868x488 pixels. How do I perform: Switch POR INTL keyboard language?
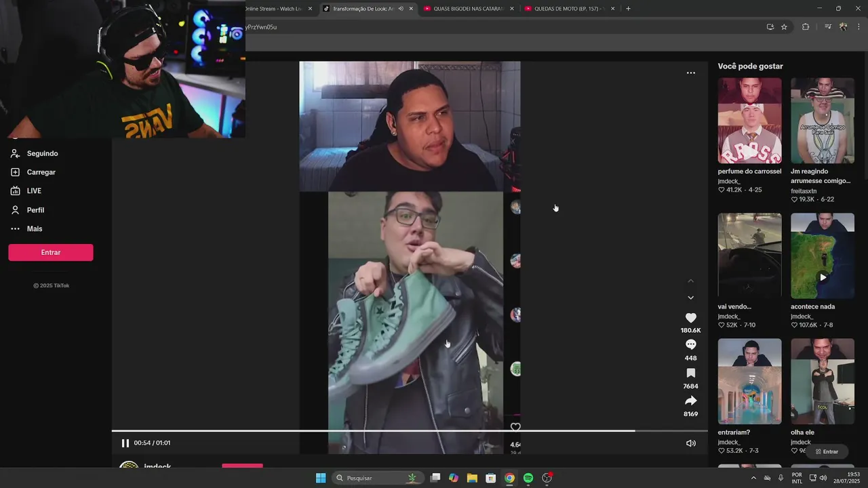[x=797, y=478]
